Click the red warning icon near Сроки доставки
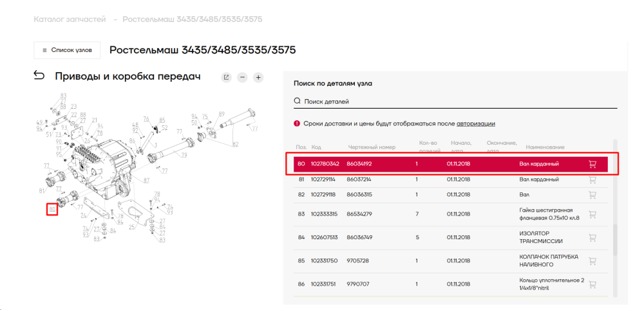The width and height of the screenshot is (644, 310). coord(297,123)
